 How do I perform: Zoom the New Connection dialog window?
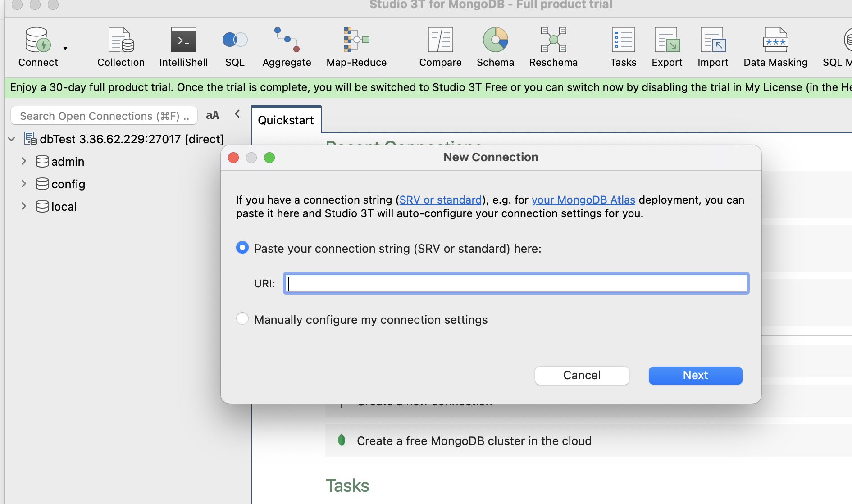pos(269,158)
